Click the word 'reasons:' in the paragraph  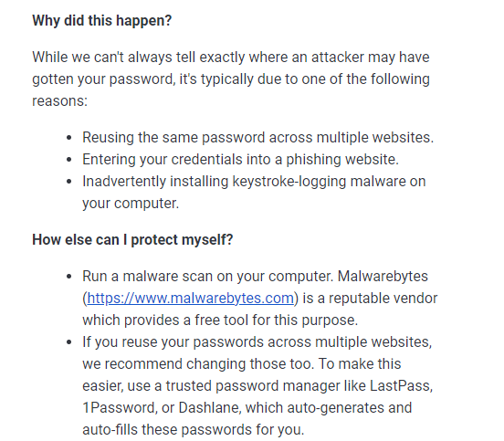coord(59,101)
